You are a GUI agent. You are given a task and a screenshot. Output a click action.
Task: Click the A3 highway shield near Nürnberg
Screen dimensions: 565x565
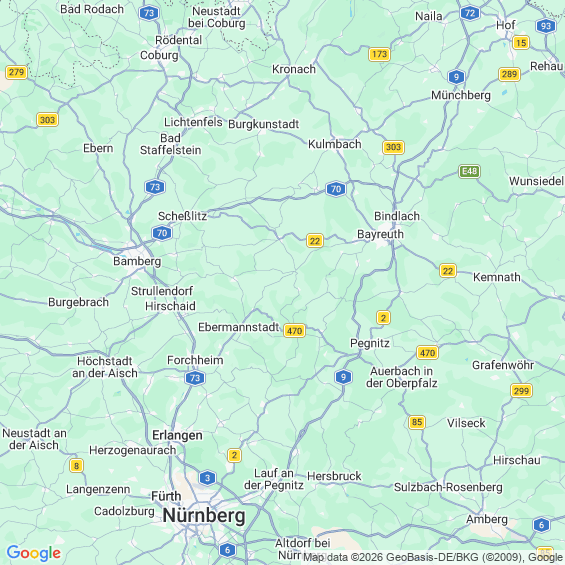(207, 478)
